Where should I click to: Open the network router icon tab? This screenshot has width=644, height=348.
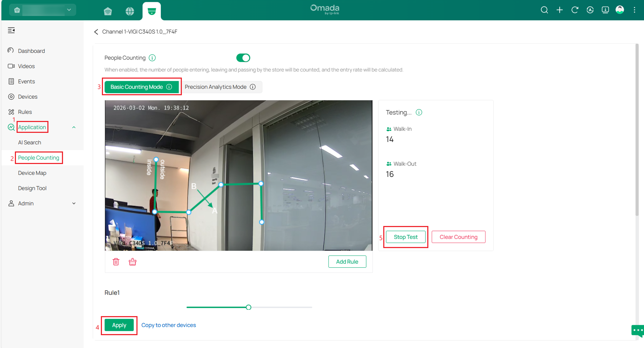pos(108,11)
